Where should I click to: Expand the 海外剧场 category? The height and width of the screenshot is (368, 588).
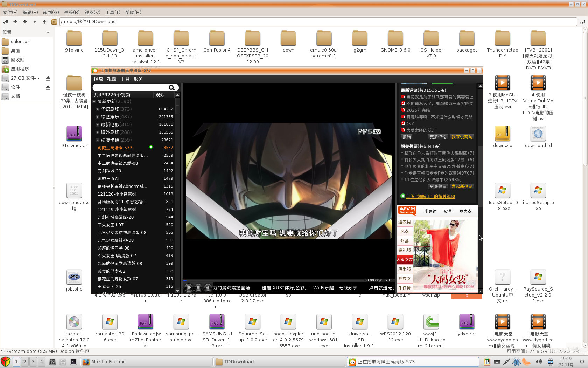pyautogui.click(x=98, y=132)
